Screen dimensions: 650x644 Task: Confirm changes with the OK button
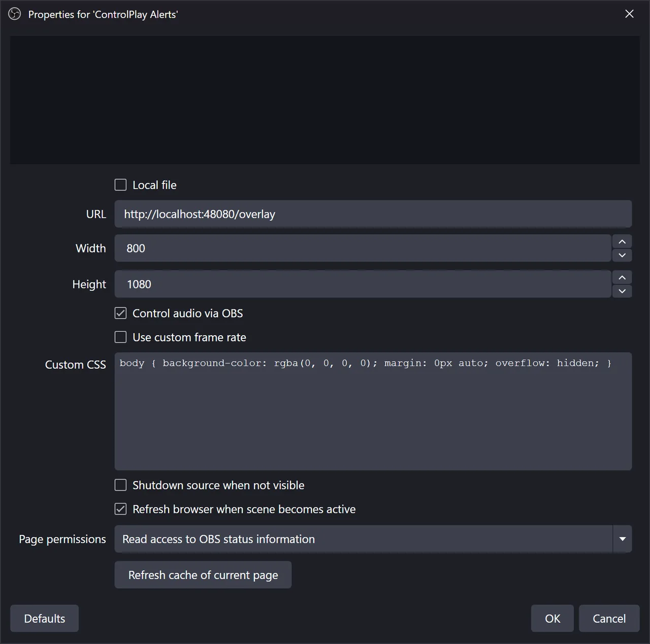point(552,619)
